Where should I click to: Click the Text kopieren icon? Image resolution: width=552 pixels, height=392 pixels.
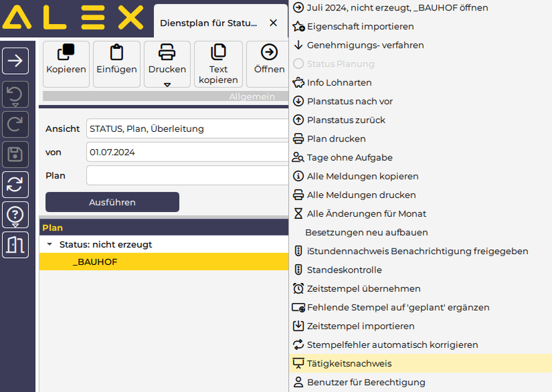pyautogui.click(x=218, y=52)
